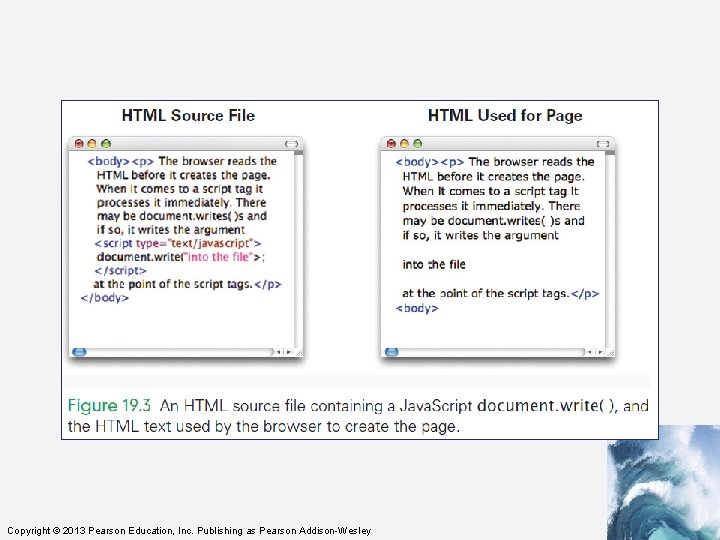The height and width of the screenshot is (540, 720).
Task: Click the 'Figure 19.3' caption label
Action: pyautogui.click(x=109, y=405)
